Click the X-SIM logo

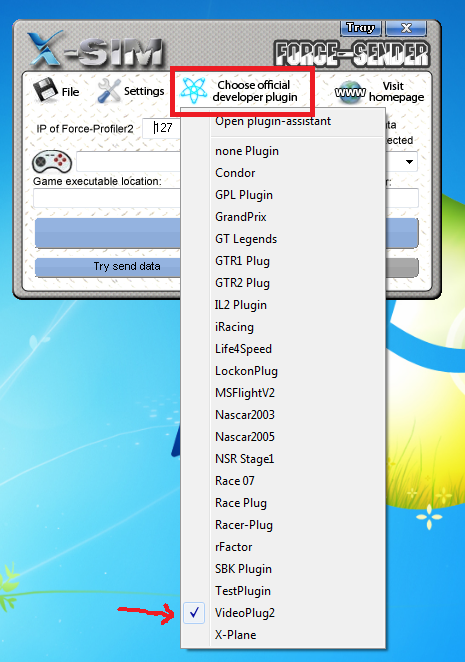(x=96, y=50)
